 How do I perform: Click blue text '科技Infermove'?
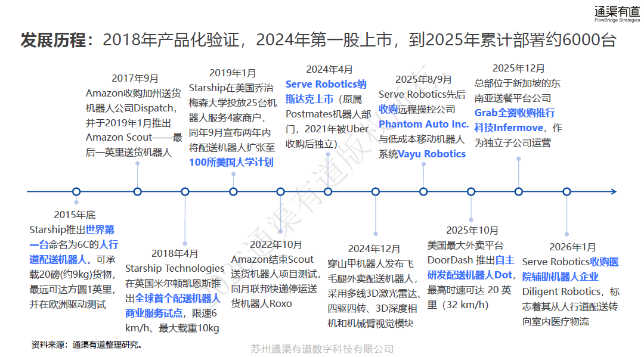click(509, 128)
